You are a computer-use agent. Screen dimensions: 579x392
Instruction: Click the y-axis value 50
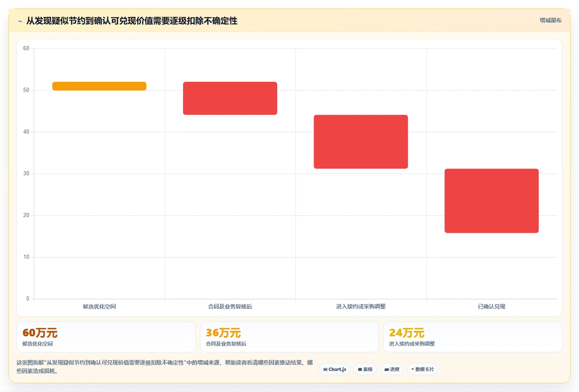(26, 90)
